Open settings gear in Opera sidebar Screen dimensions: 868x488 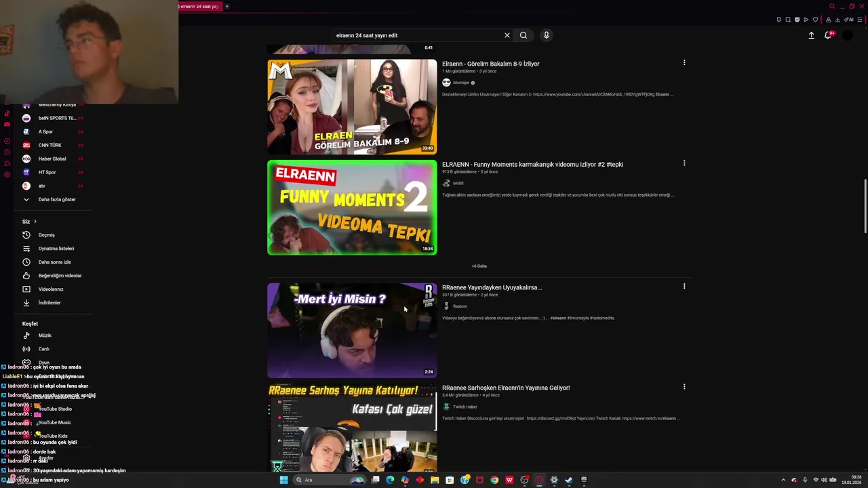pyautogui.click(x=7, y=175)
